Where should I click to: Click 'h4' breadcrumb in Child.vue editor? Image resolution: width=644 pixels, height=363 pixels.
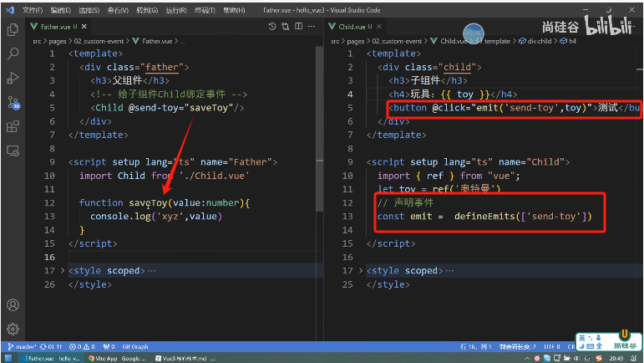point(569,41)
